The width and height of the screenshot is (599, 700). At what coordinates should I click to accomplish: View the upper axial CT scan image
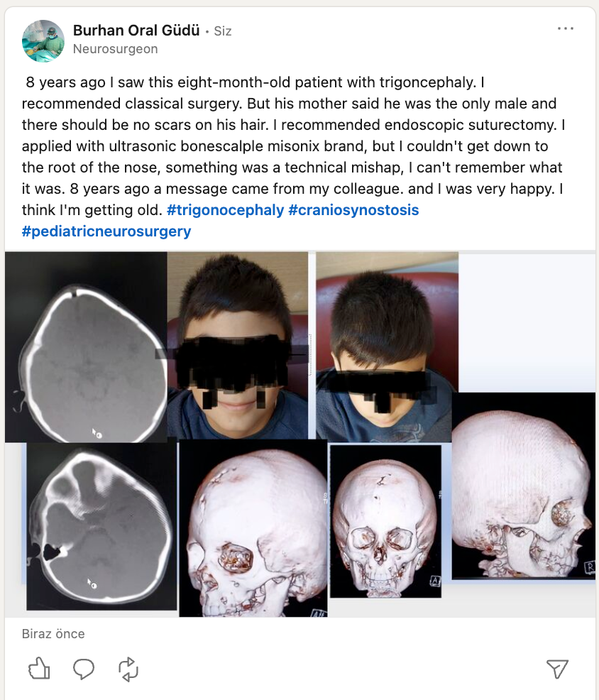pyautogui.click(x=86, y=347)
